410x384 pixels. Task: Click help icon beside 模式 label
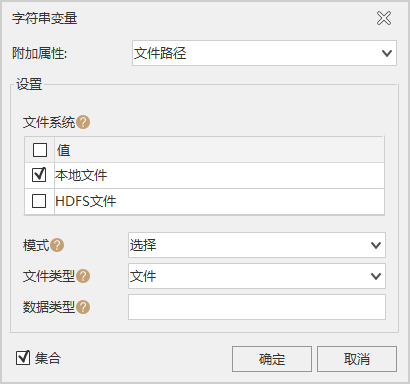(57, 245)
